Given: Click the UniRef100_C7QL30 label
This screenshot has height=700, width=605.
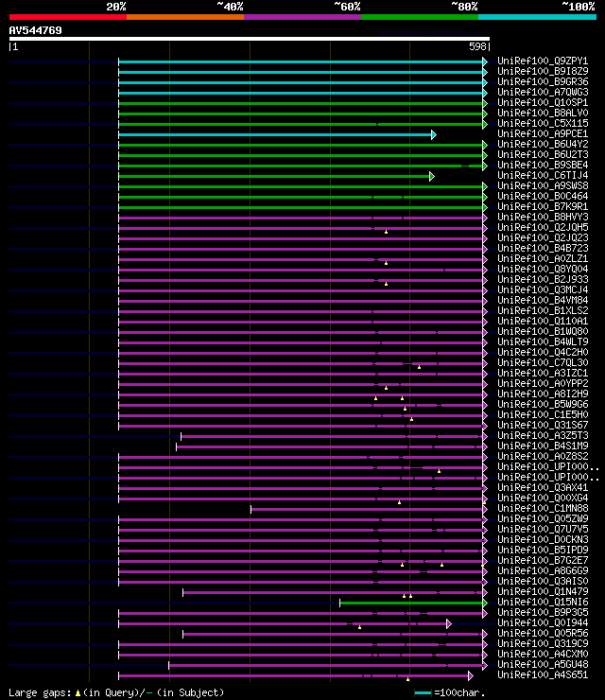Looking at the screenshot, I should click(543, 363).
